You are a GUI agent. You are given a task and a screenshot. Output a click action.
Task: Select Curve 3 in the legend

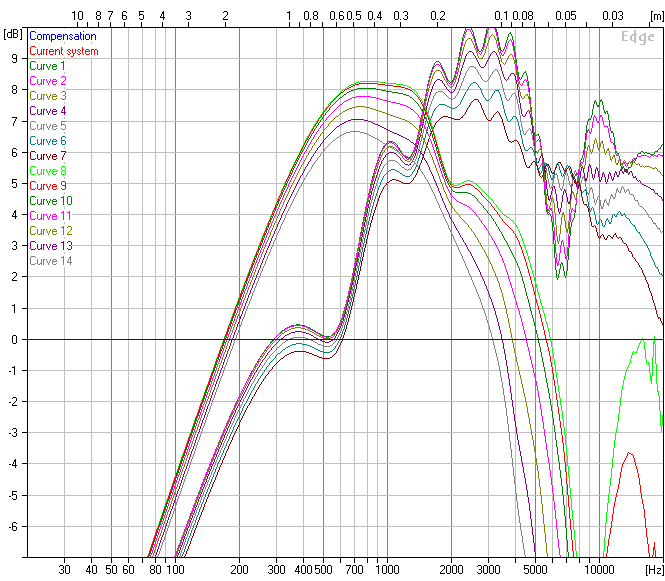point(48,96)
